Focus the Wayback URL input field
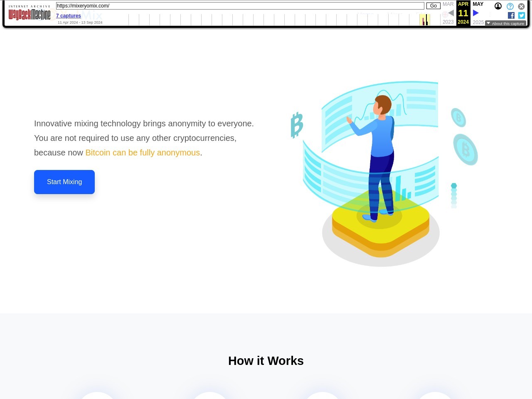This screenshot has height=399, width=532. (240, 6)
